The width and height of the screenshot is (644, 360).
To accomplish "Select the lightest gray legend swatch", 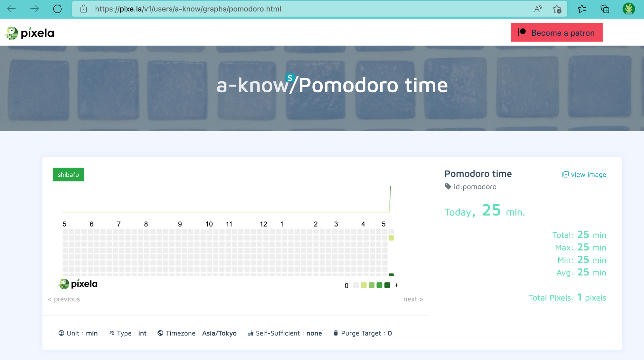I will click(356, 285).
